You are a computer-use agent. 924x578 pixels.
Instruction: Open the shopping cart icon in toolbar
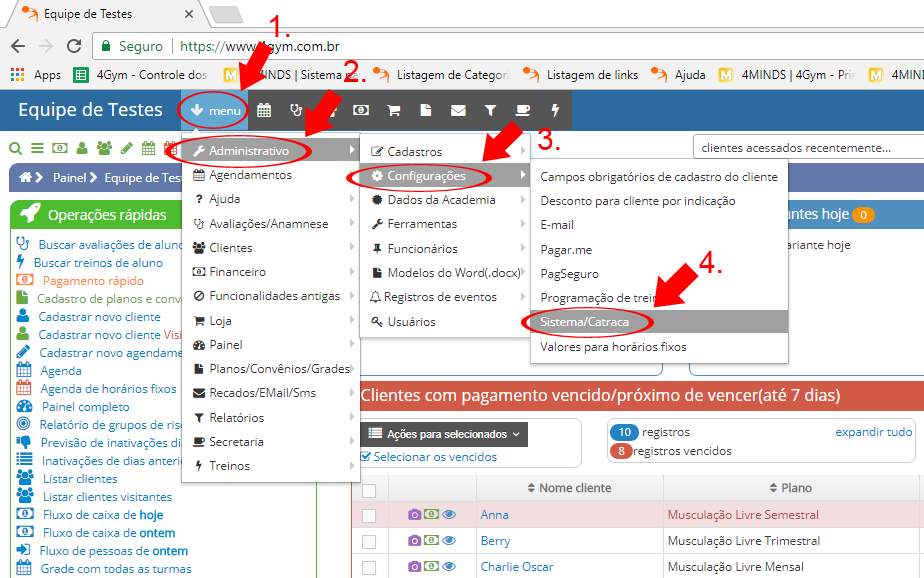(x=393, y=110)
